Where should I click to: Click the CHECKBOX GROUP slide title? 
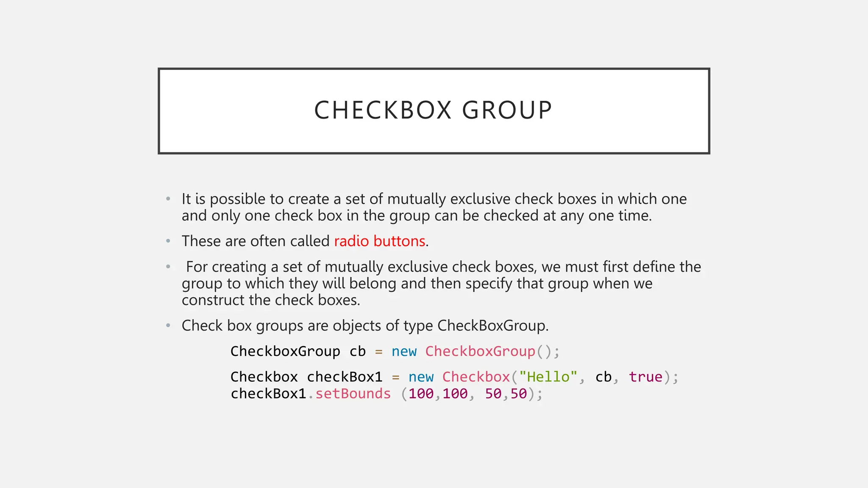click(x=433, y=110)
